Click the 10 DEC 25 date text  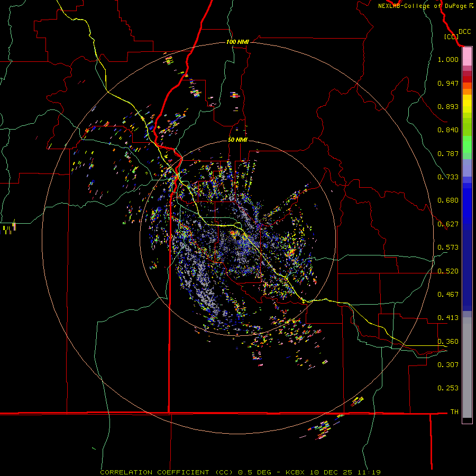click(x=331, y=472)
